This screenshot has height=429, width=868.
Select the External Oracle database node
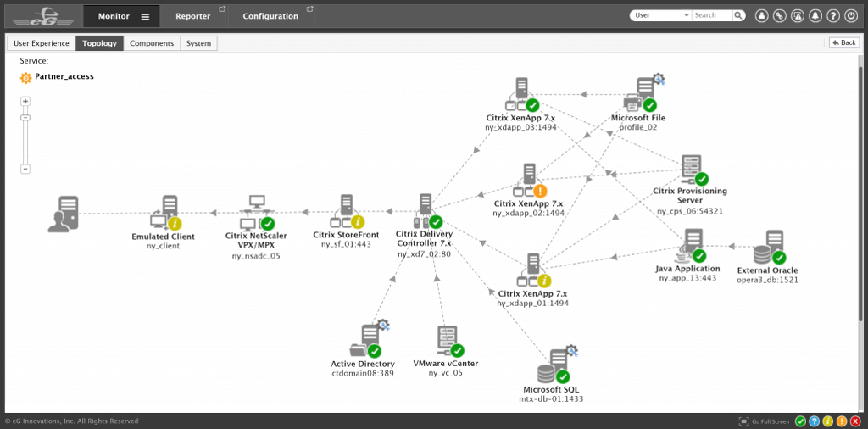point(770,248)
